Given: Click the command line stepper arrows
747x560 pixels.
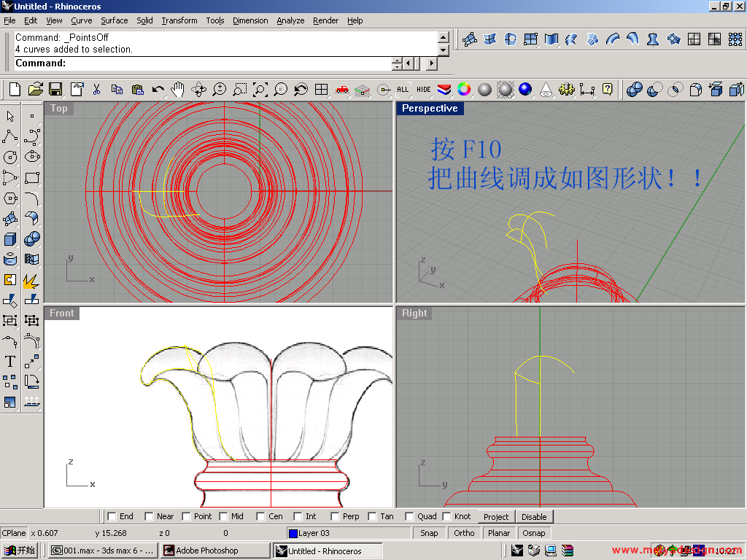Looking at the screenshot, I should pyautogui.click(x=397, y=63).
